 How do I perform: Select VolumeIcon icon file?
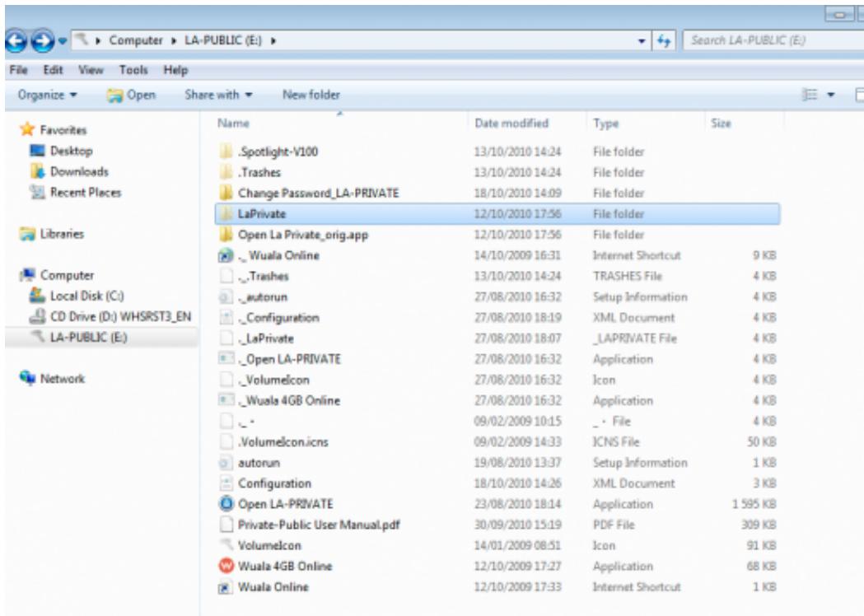pyautogui.click(x=226, y=545)
